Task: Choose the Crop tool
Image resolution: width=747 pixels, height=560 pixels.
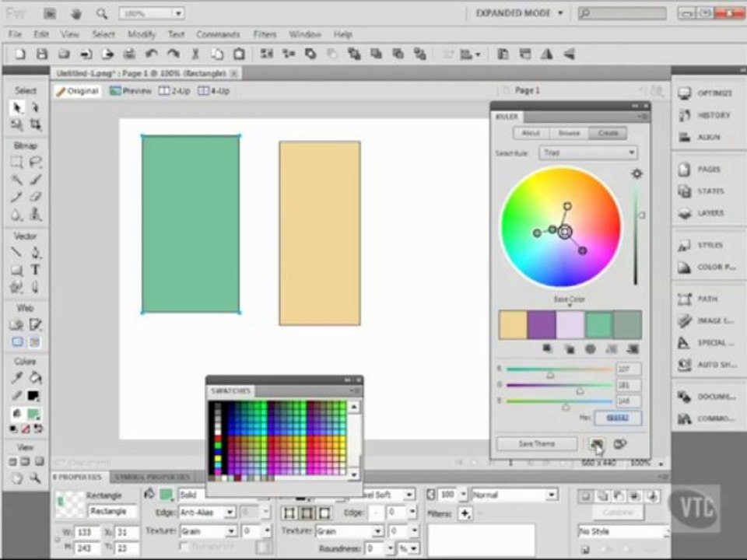Action: click(x=35, y=124)
